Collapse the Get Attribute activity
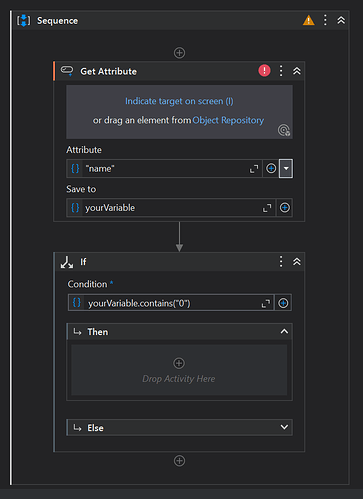This screenshot has width=363, height=499. pyautogui.click(x=297, y=71)
